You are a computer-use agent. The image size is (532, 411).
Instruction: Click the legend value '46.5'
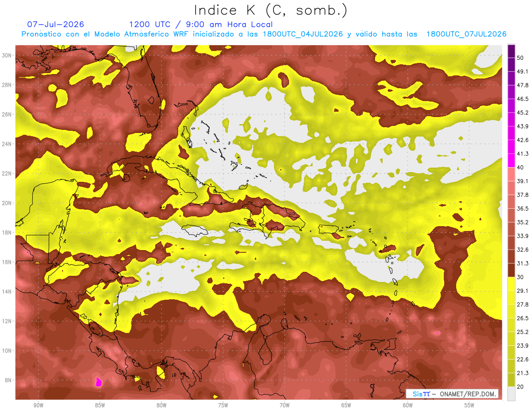522,99
